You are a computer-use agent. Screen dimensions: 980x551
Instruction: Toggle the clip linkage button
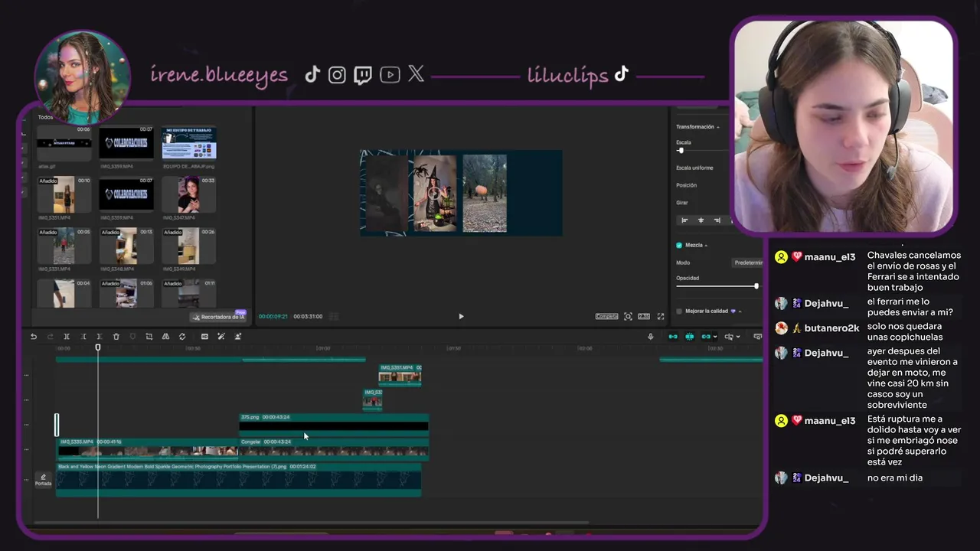click(706, 337)
